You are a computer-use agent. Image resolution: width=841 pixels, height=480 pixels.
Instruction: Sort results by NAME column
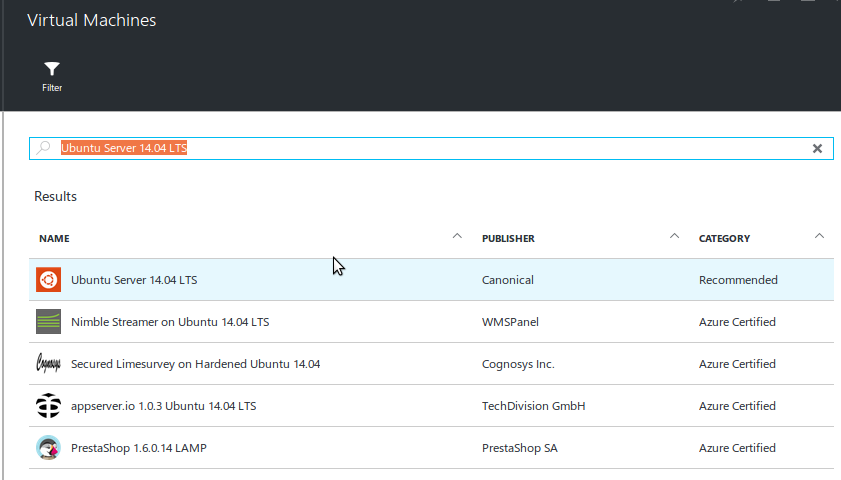point(54,239)
